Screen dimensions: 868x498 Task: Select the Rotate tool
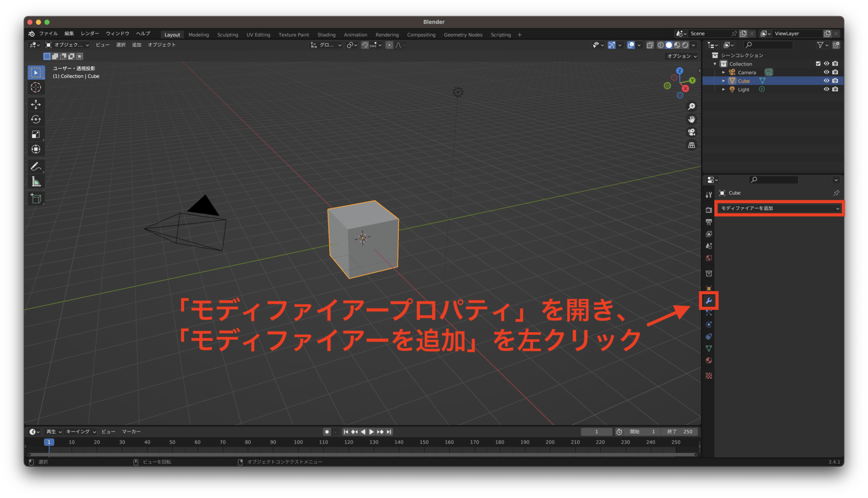click(36, 119)
